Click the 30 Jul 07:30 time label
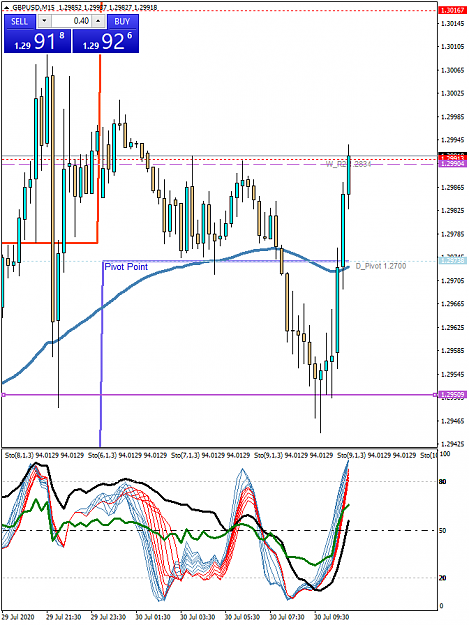The image size is (469, 625). [287, 617]
